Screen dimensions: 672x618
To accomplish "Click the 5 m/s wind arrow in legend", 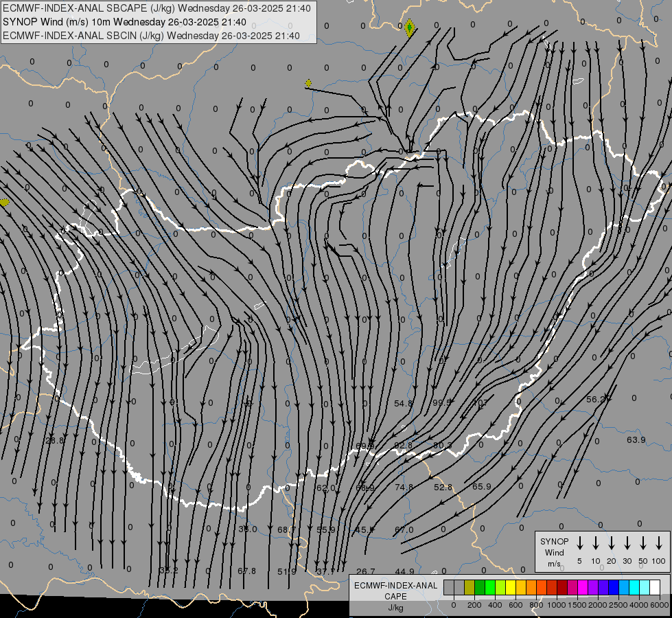I will 579,543.
